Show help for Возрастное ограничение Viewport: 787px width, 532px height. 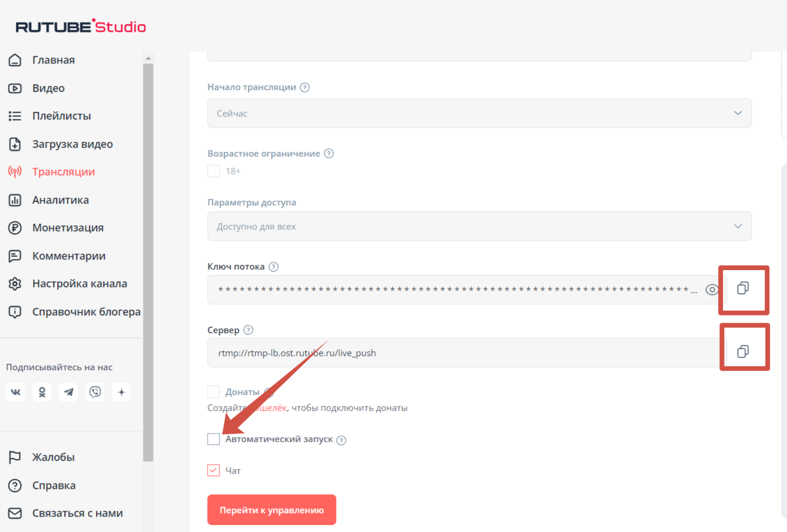(329, 154)
